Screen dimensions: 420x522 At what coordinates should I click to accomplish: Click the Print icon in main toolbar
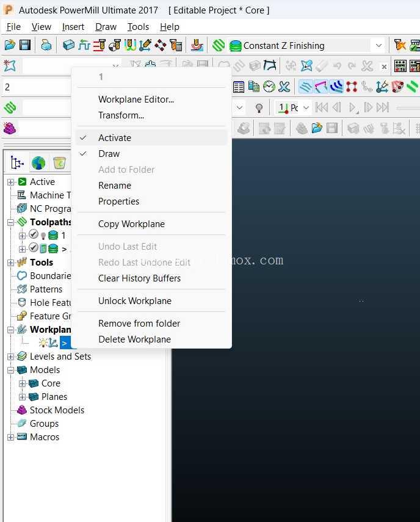46,45
